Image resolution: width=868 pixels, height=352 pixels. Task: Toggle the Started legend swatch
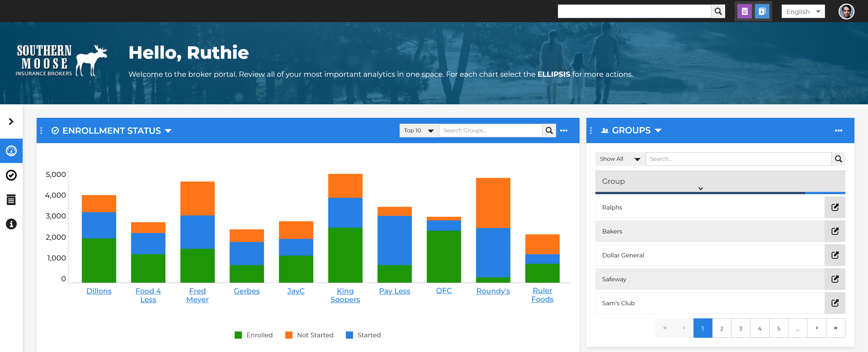tap(349, 335)
